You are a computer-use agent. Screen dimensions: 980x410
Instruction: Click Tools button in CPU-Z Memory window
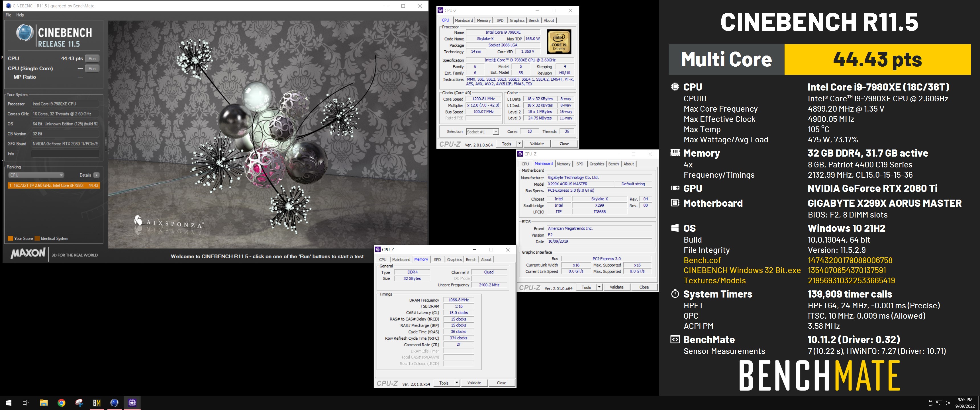pos(444,383)
